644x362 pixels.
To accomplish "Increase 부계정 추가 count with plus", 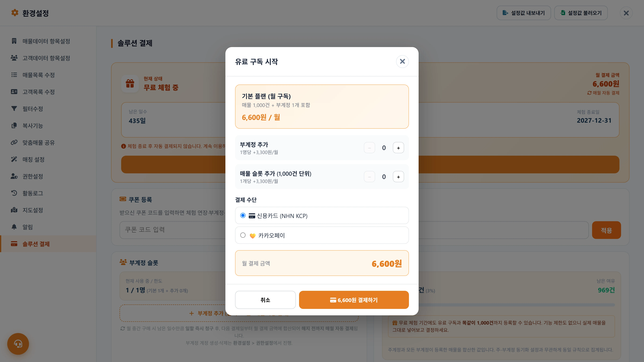I will coord(398,148).
